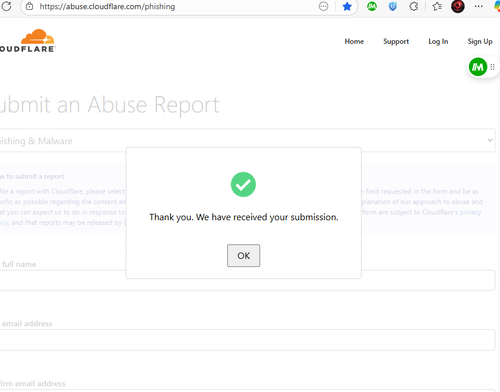Click the green checkmark success icon
This screenshot has height=392, width=500.
[x=243, y=184]
